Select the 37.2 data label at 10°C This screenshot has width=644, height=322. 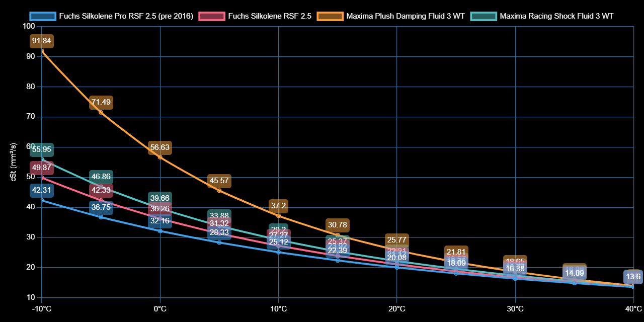click(278, 206)
